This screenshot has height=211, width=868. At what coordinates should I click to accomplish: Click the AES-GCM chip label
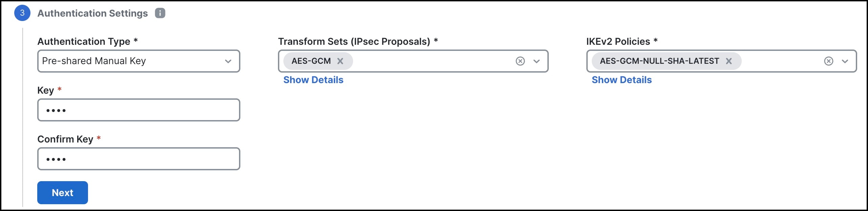tap(310, 61)
